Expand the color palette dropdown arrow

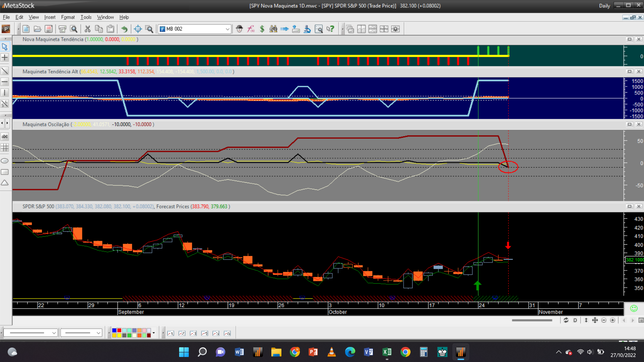point(154,333)
